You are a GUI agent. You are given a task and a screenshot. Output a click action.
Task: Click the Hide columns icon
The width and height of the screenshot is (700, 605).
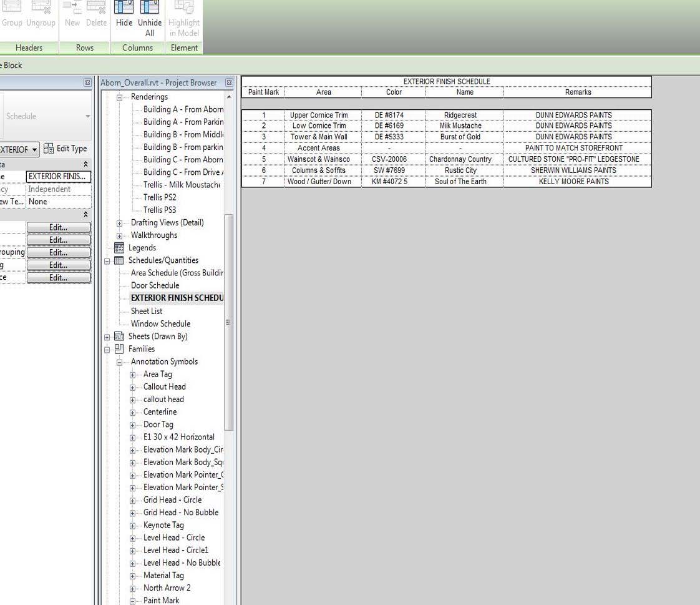(124, 8)
